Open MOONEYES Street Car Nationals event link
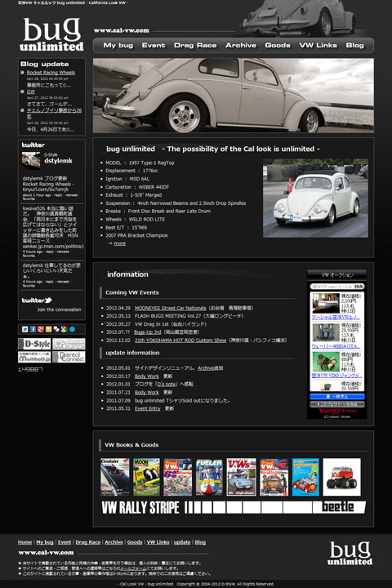The image size is (392, 588). point(171,308)
